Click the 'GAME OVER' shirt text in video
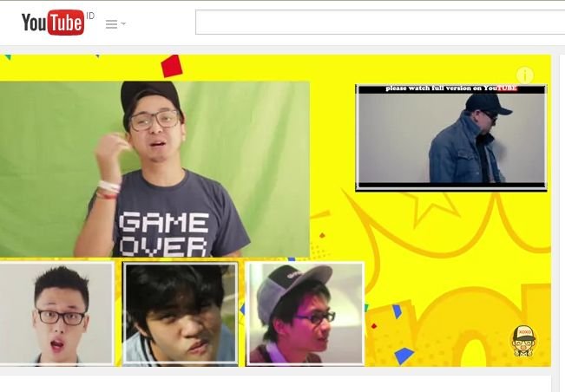565x392 pixels. (x=163, y=232)
